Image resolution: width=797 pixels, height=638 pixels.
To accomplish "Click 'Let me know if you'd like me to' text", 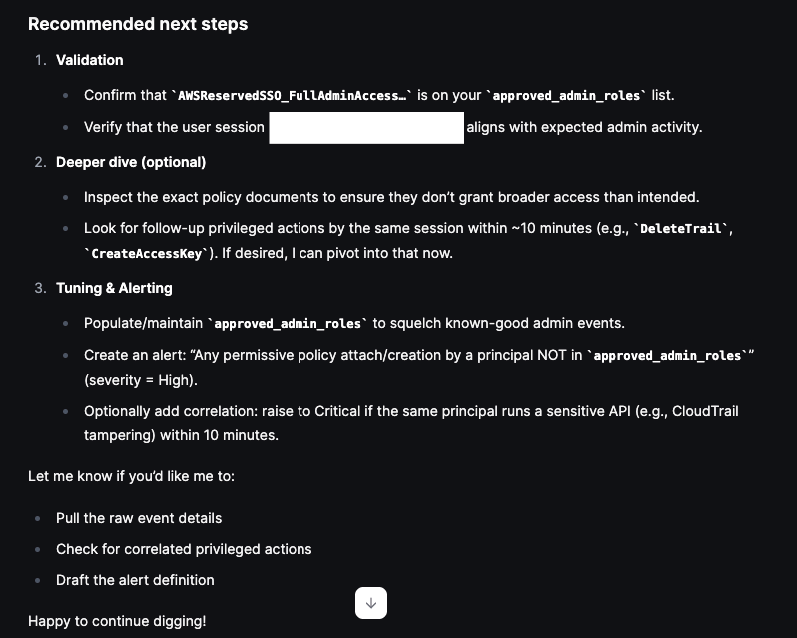I will pos(131,476).
